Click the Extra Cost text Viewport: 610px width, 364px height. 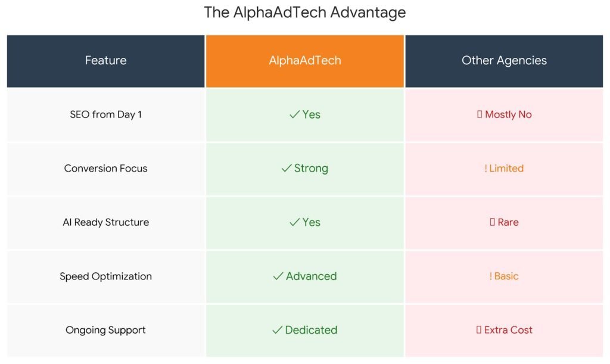[x=508, y=330]
